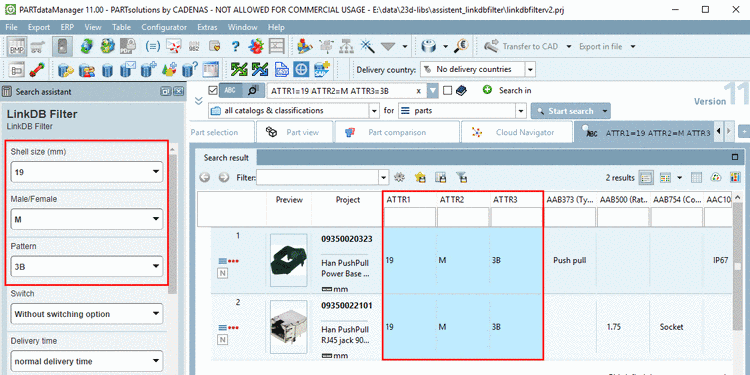This screenshot has height=375, width=750.
Task: Open the Export menu
Action: coord(39,27)
